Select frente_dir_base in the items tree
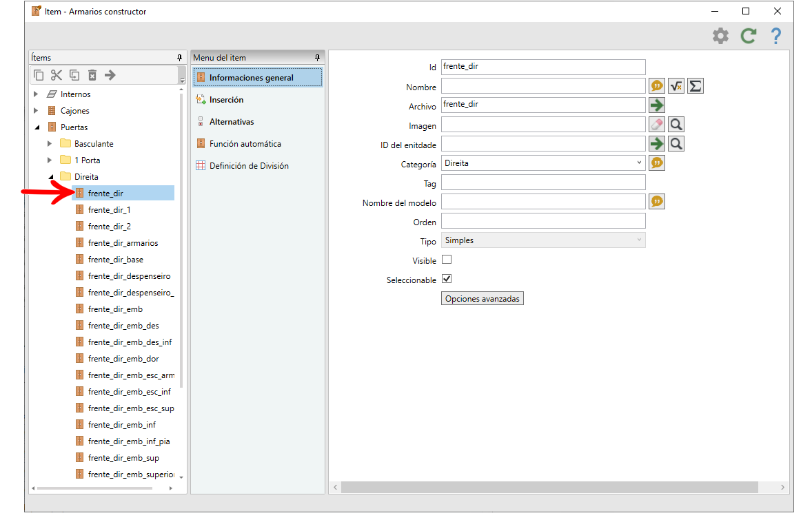The image size is (812, 522). pos(116,260)
